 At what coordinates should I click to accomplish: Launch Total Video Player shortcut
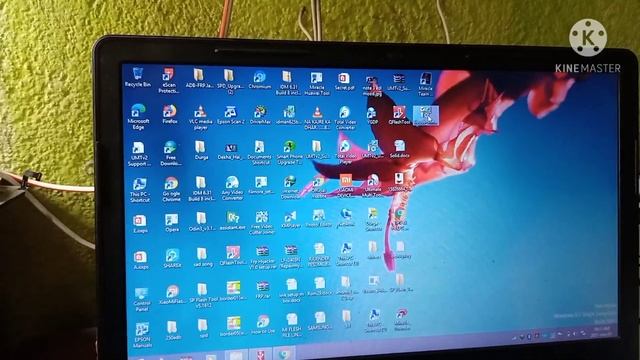(x=345, y=153)
